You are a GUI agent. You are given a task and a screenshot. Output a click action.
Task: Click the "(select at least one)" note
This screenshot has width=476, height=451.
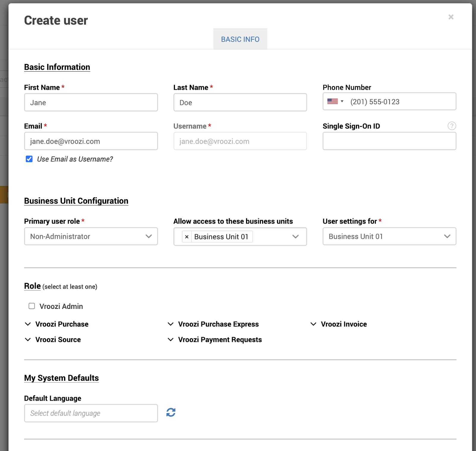tap(70, 287)
